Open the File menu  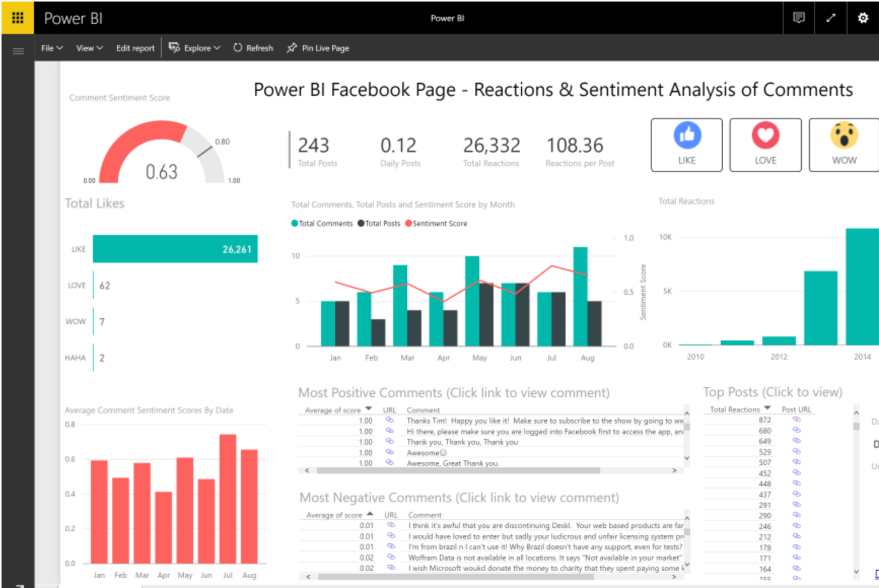point(52,48)
